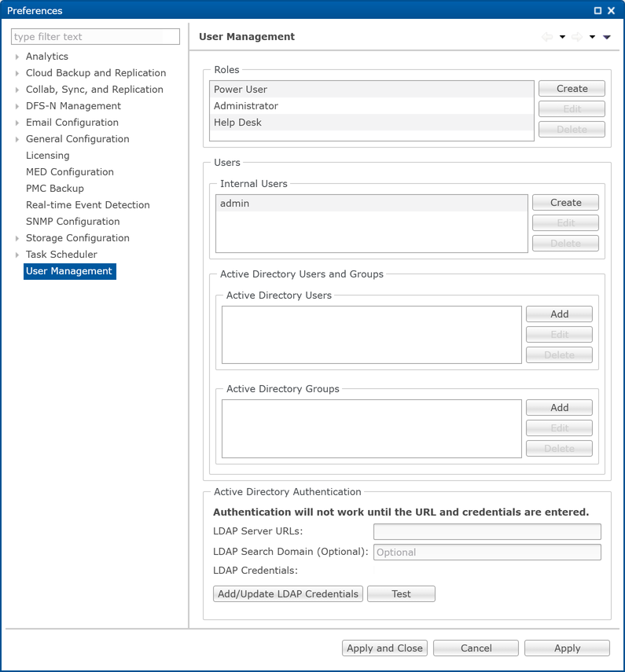Select the Help Desk role
Image resolution: width=625 pixels, height=672 pixels.
(371, 123)
